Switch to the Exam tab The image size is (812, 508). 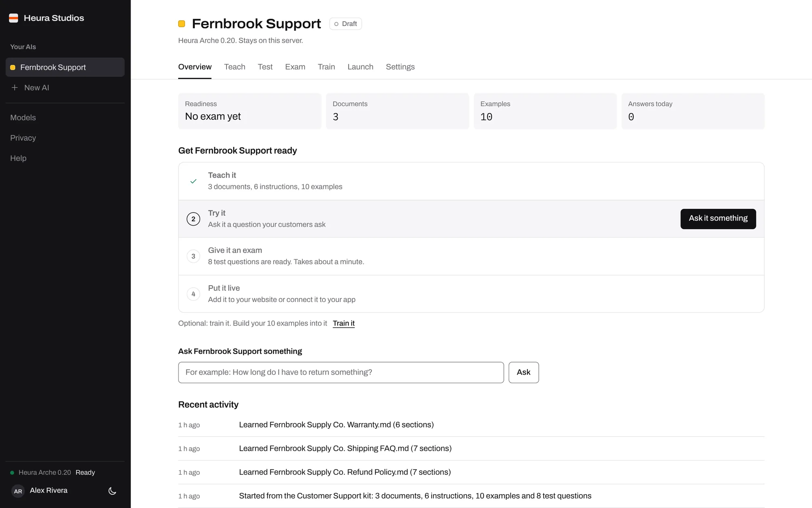tap(295, 67)
